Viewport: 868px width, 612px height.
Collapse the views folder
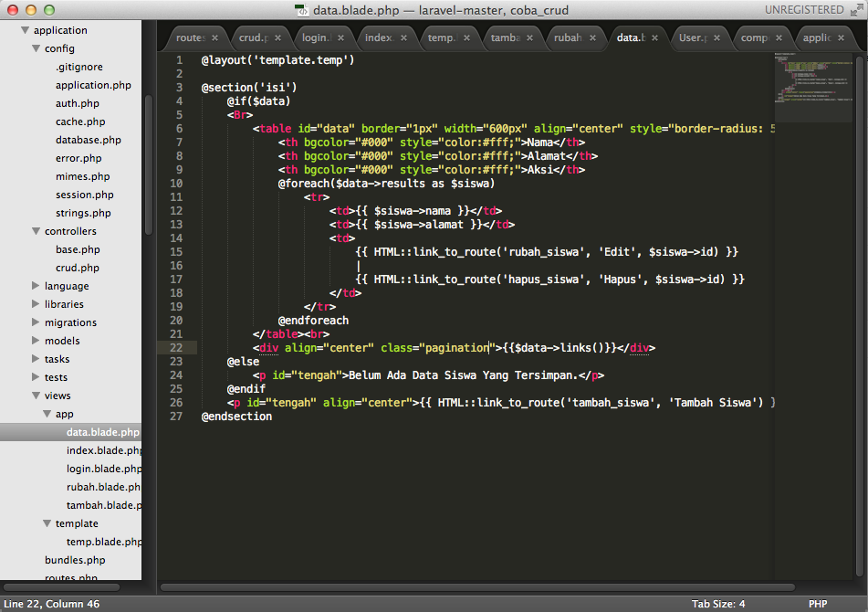pos(36,396)
